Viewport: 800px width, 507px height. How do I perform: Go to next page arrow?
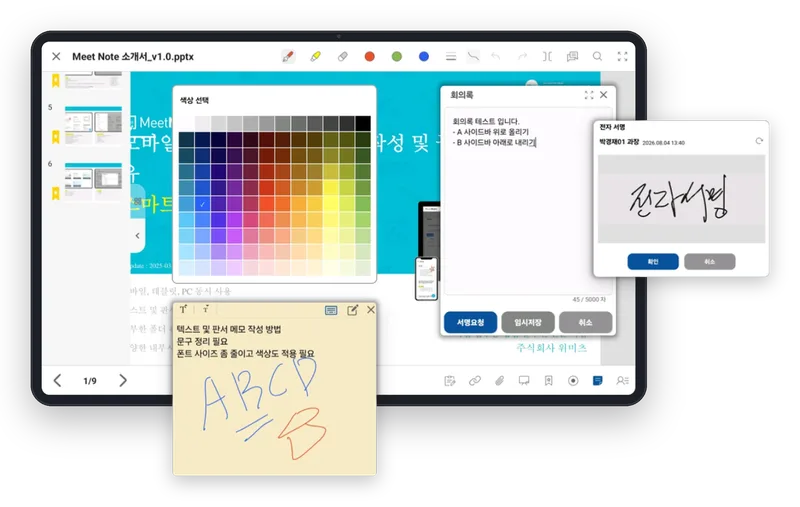click(x=122, y=381)
